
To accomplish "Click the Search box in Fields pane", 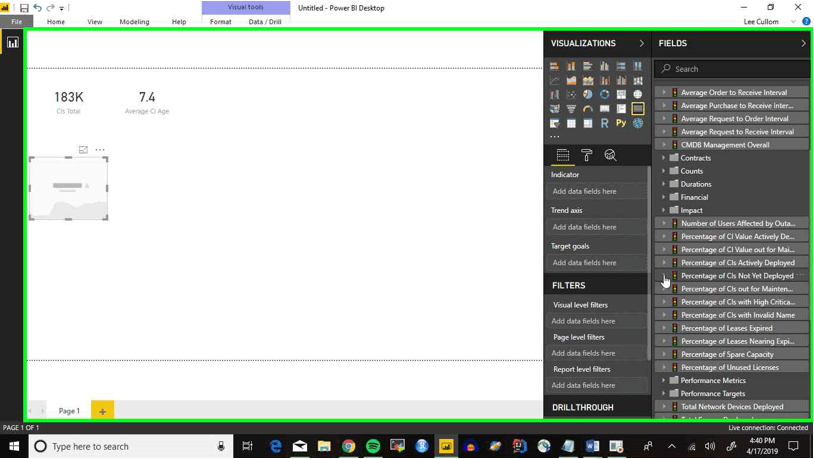I will point(732,69).
